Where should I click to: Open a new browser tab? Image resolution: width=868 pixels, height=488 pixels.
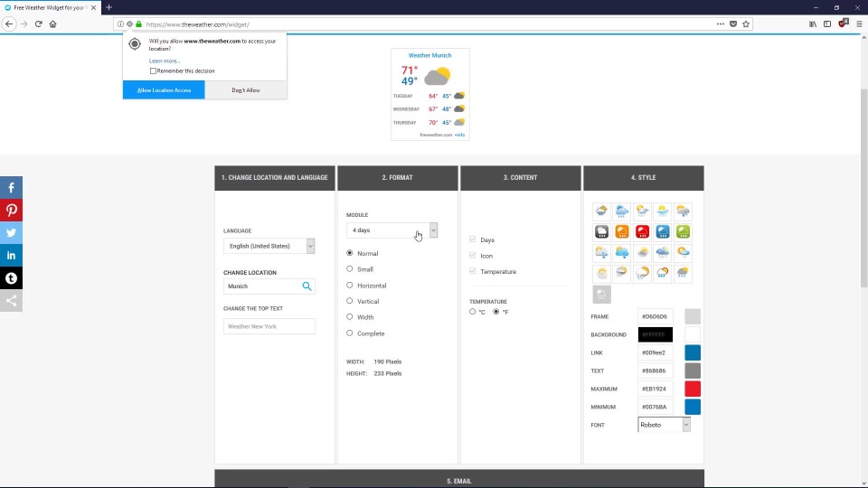coord(108,7)
